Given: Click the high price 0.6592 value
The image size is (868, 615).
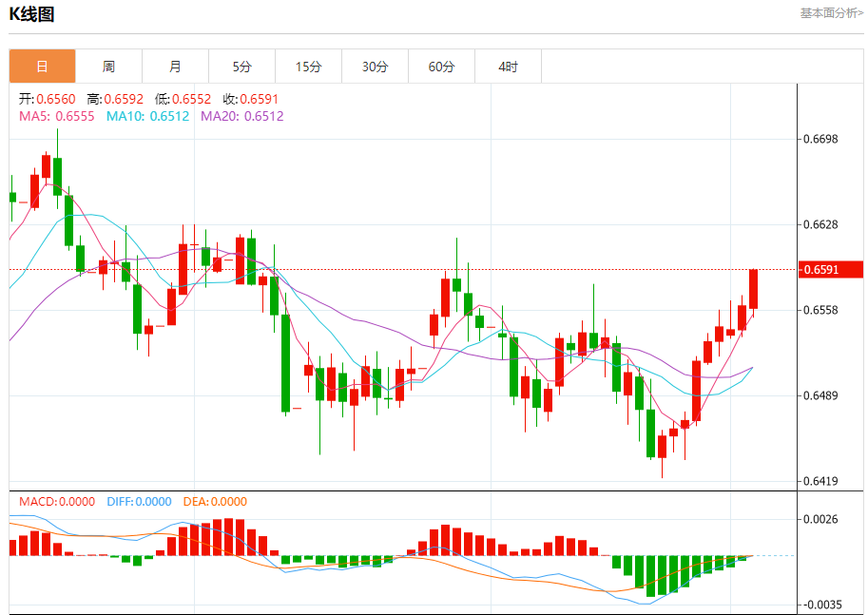Looking at the screenshot, I should 124,99.
